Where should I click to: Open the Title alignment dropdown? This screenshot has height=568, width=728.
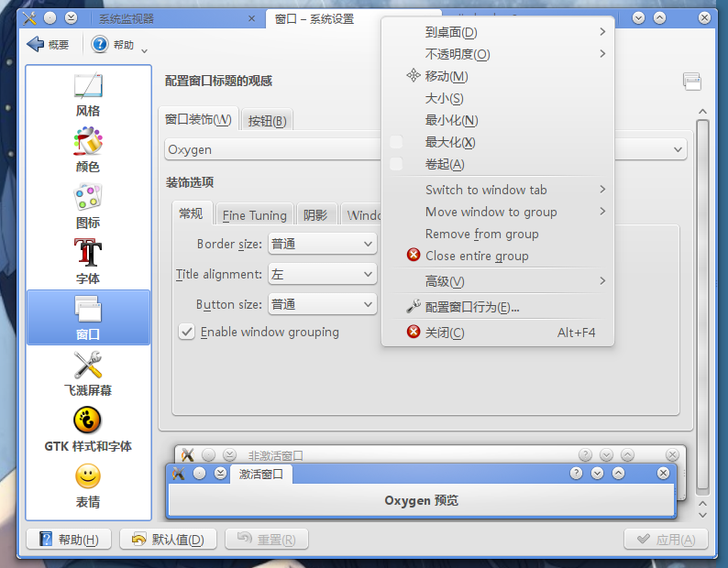pos(323,274)
